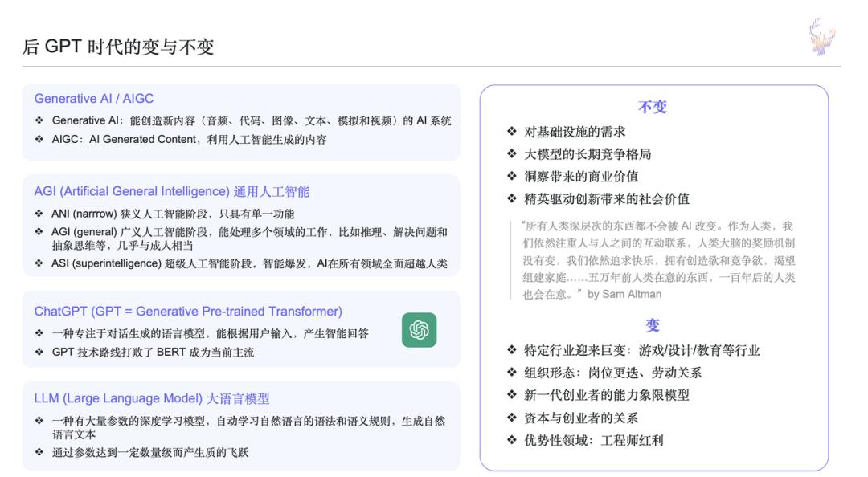Select the LLM (Large Language Model) 大语言模型 heading
Image resolution: width=868 pixels, height=477 pixels.
(x=152, y=398)
